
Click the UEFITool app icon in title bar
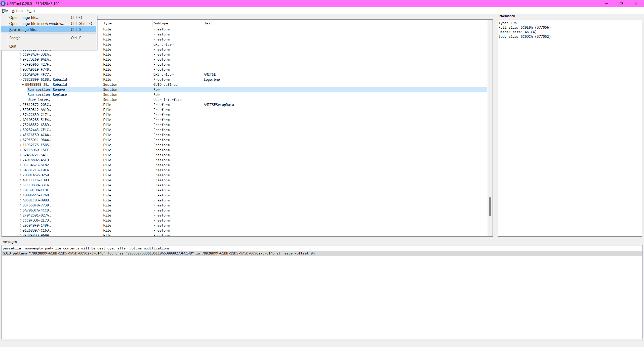[3, 4]
